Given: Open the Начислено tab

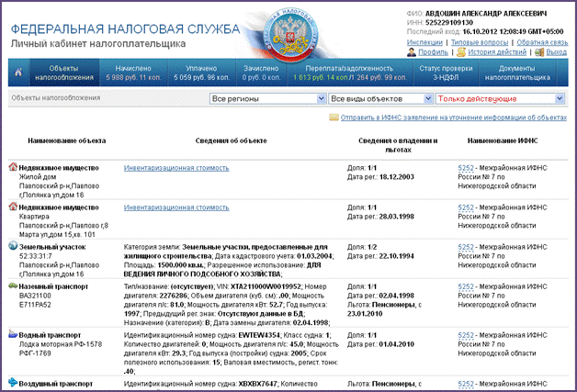Looking at the screenshot, I should 133,73.
